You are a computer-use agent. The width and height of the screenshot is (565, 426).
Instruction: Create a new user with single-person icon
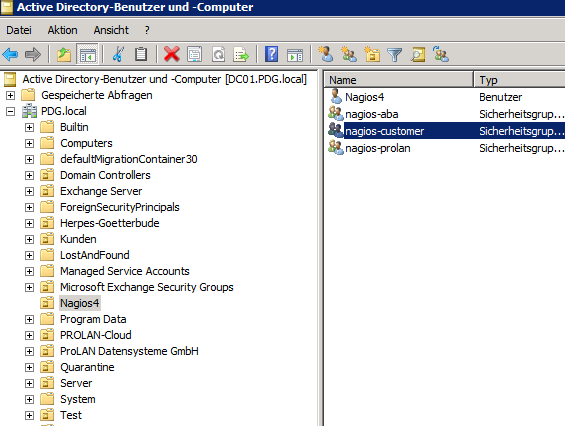pos(326,54)
